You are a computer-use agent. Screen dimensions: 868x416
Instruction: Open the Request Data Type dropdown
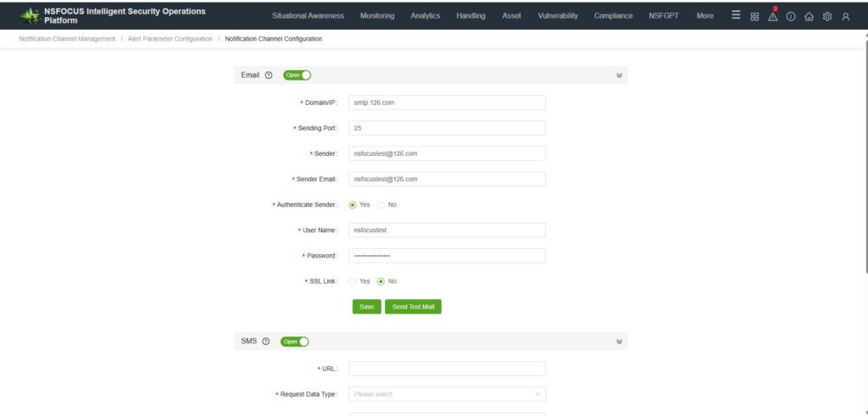pos(447,394)
